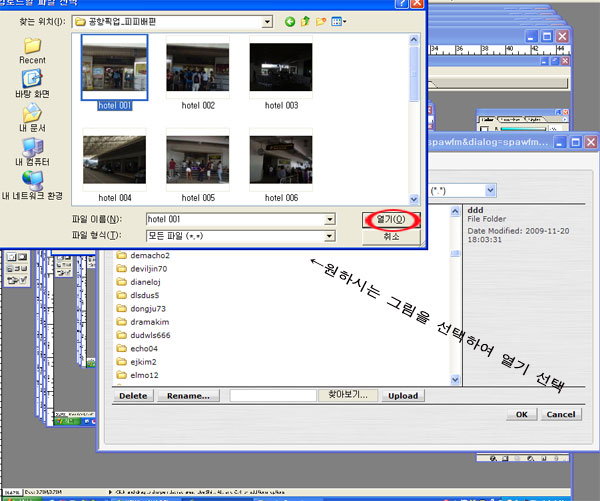
Task: Expand the file name (파일 이름) dropdown
Action: pyautogui.click(x=329, y=219)
